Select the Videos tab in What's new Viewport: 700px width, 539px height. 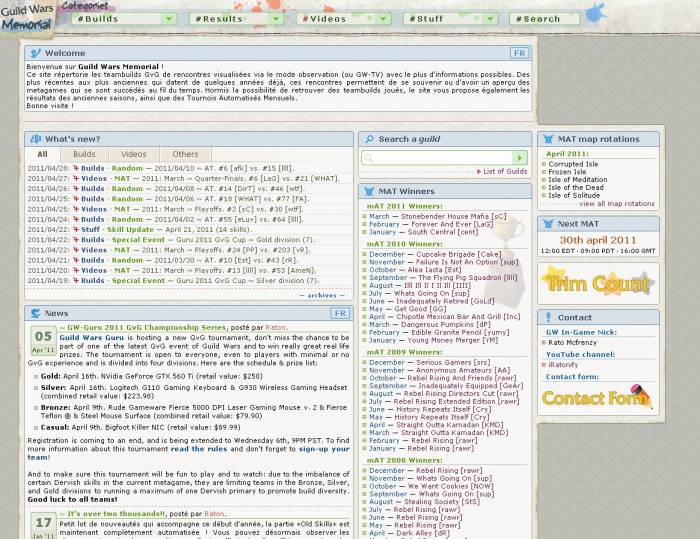click(x=133, y=154)
